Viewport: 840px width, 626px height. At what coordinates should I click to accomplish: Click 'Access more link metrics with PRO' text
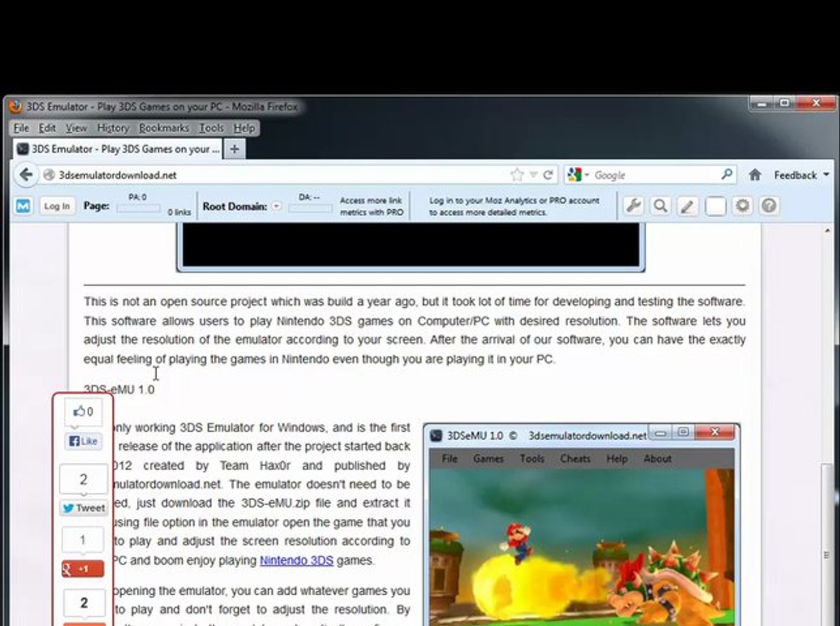click(x=372, y=206)
